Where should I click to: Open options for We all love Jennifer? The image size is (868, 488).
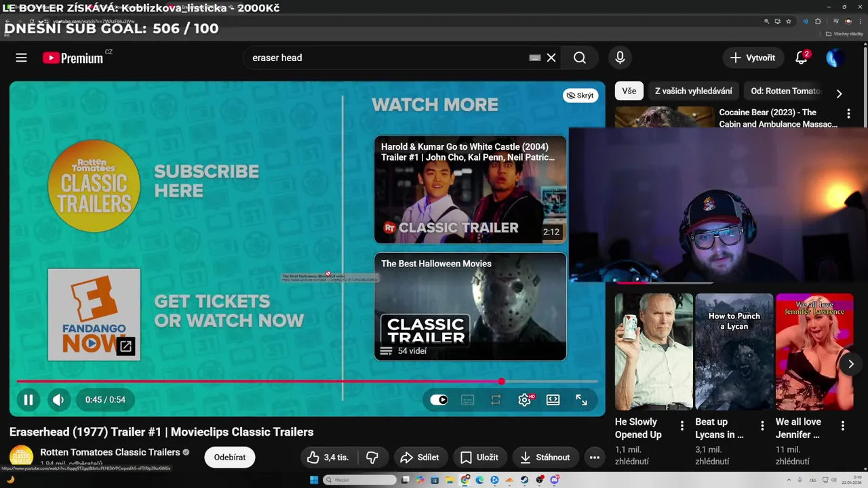pyautogui.click(x=843, y=426)
